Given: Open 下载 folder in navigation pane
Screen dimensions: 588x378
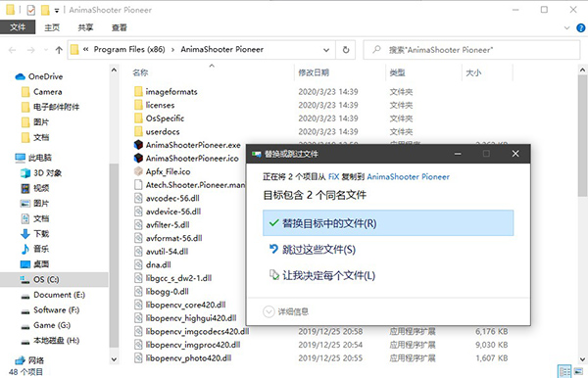Looking at the screenshot, I should [x=35, y=234].
